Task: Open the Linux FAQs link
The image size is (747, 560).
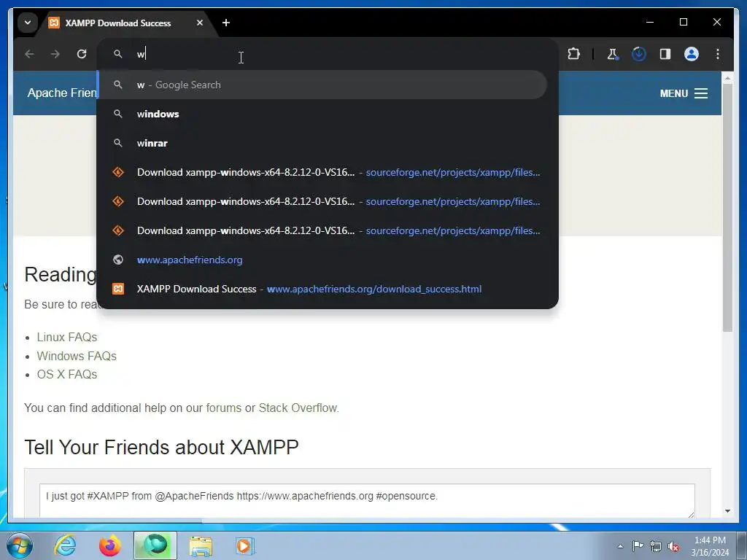Action: [x=67, y=337]
